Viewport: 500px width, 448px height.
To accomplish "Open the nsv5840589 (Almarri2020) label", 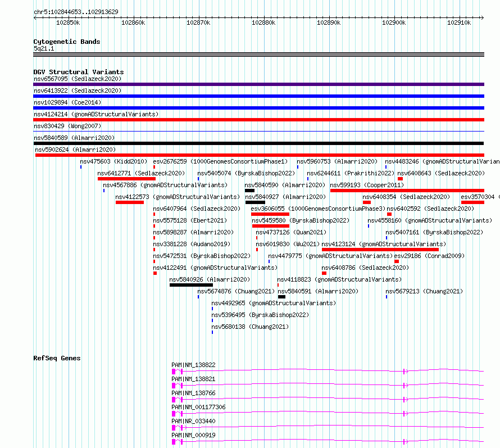I will click(x=74, y=138).
